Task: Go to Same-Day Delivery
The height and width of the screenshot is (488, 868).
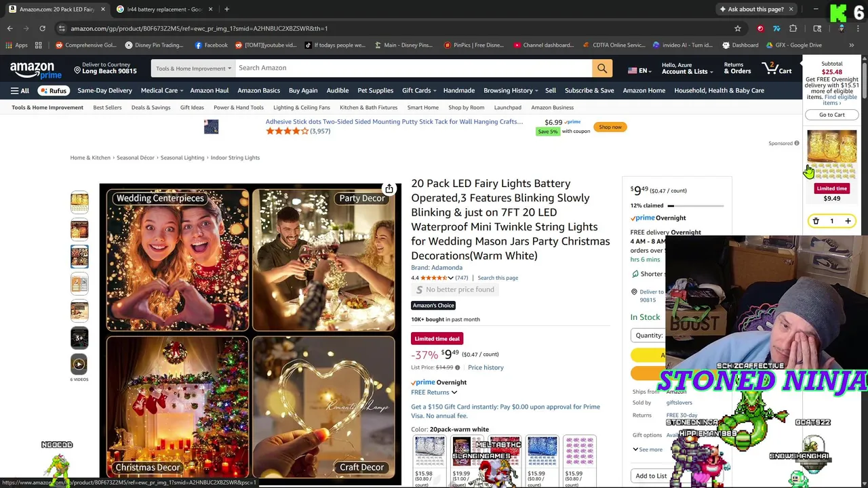Action: 104,91
